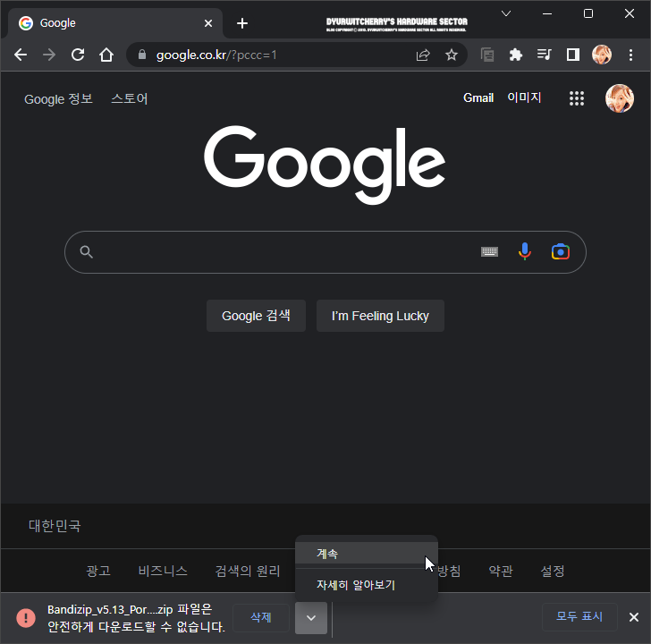Close the Google tab
This screenshot has height=644, width=651.
click(x=208, y=23)
